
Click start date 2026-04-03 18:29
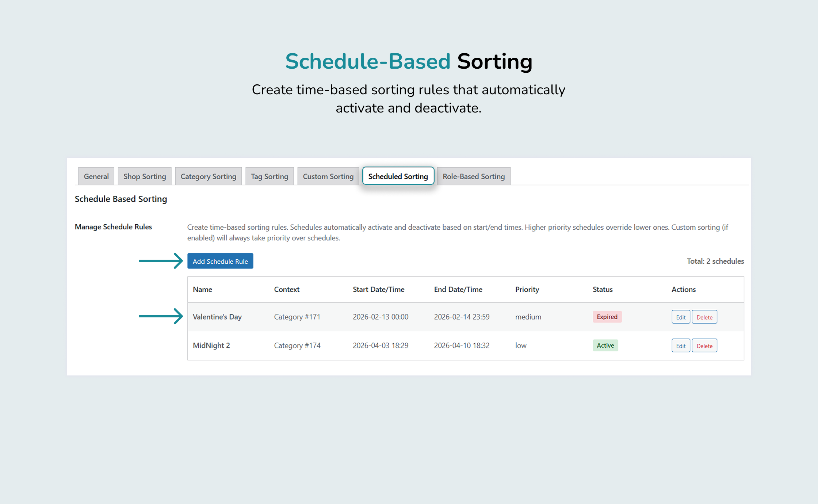click(x=381, y=345)
